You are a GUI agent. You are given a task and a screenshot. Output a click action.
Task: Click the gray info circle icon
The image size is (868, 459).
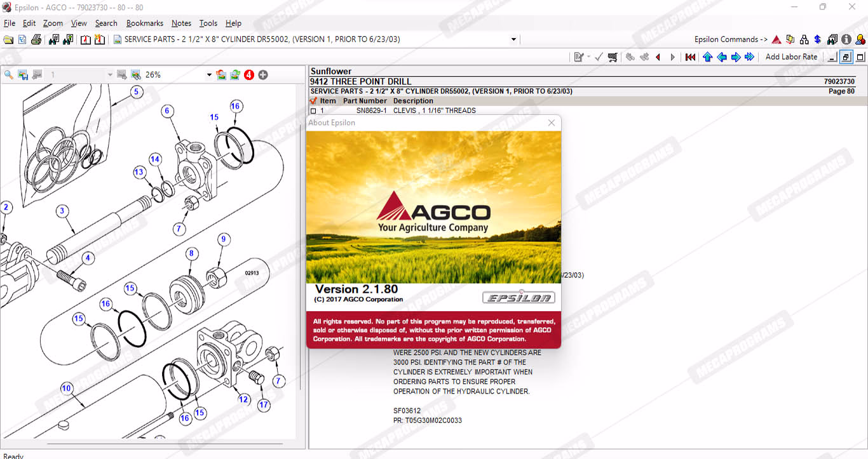click(x=846, y=39)
